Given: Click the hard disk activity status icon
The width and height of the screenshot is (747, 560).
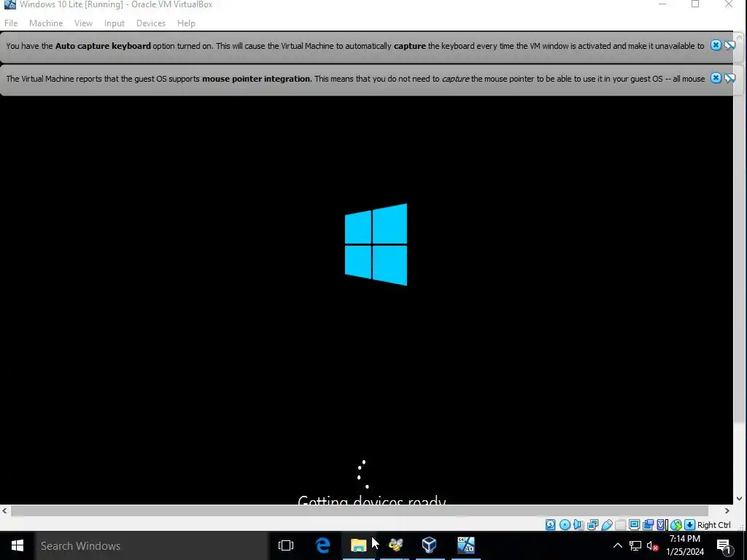Looking at the screenshot, I should [x=551, y=525].
